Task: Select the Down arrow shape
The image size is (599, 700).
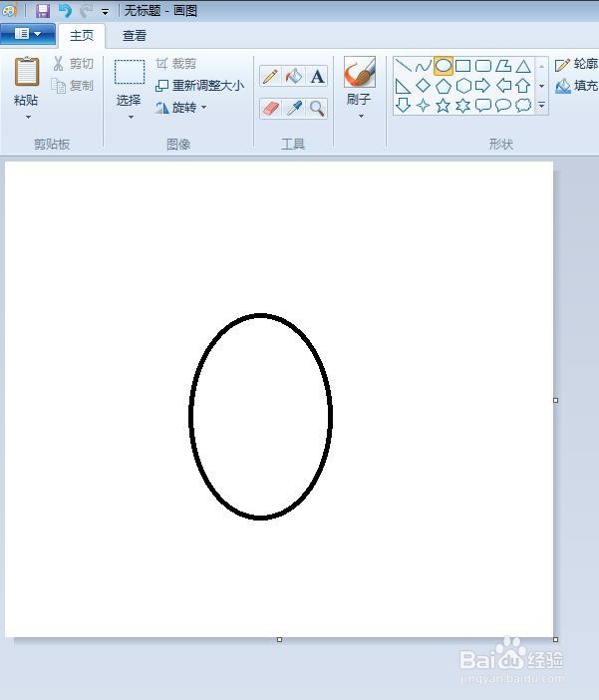Action: (x=403, y=106)
